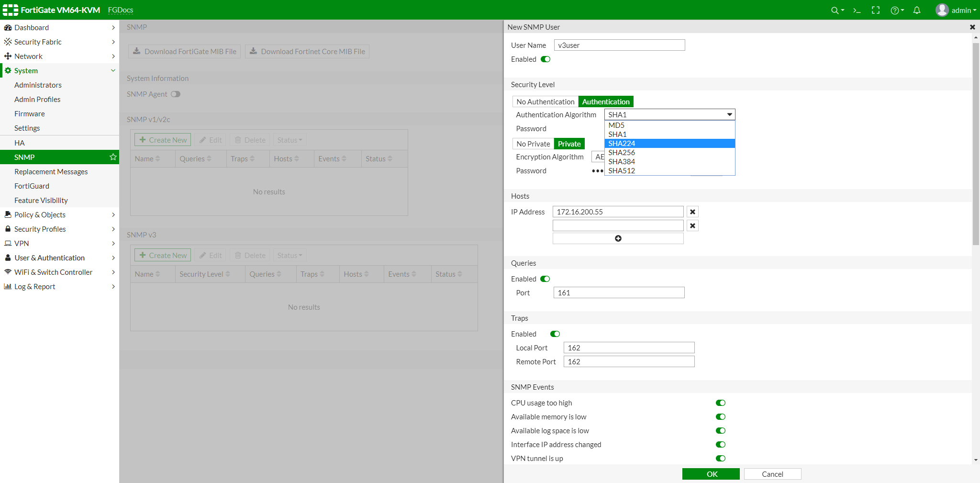Click the VPN laptop icon
The image size is (980, 483).
click(8, 243)
